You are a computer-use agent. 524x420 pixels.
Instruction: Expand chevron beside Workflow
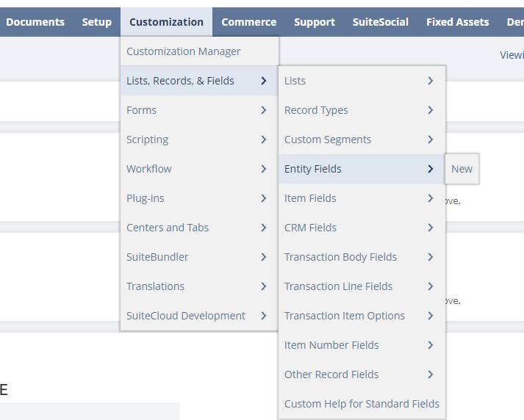point(264,169)
